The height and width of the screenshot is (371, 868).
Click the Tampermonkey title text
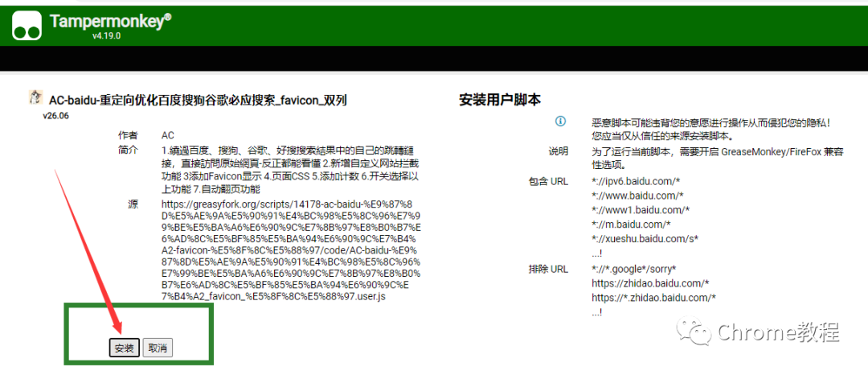pyautogui.click(x=110, y=21)
